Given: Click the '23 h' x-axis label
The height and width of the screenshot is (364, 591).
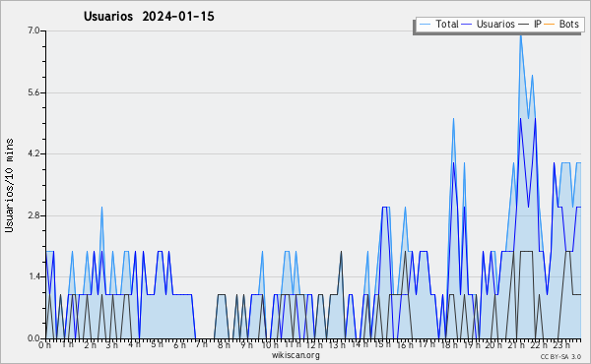Looking at the screenshot, I should (560, 344).
